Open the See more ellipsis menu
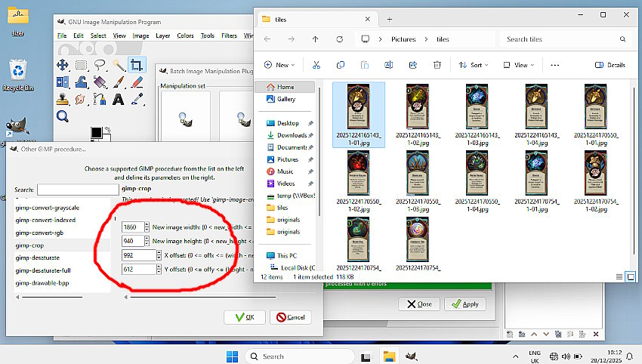 pos(555,65)
